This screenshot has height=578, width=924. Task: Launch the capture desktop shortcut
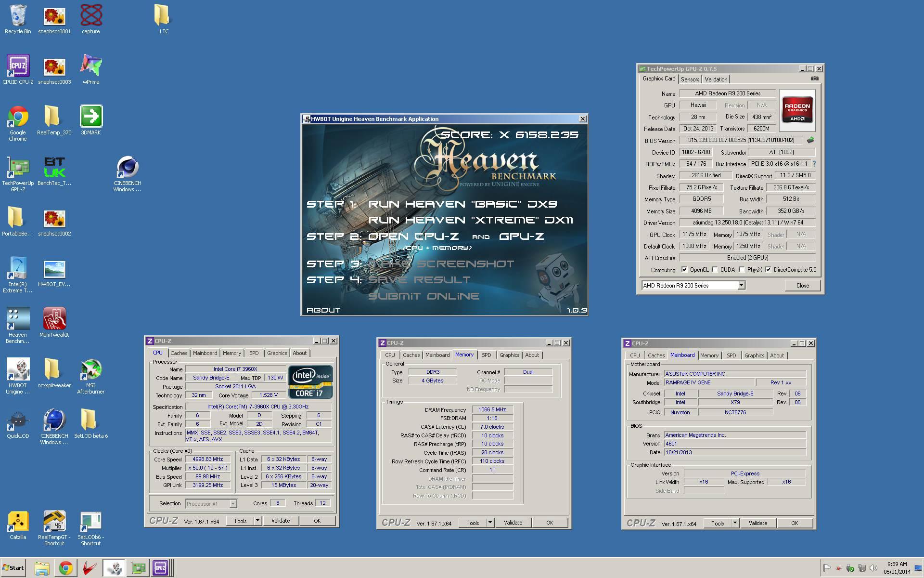click(x=91, y=19)
